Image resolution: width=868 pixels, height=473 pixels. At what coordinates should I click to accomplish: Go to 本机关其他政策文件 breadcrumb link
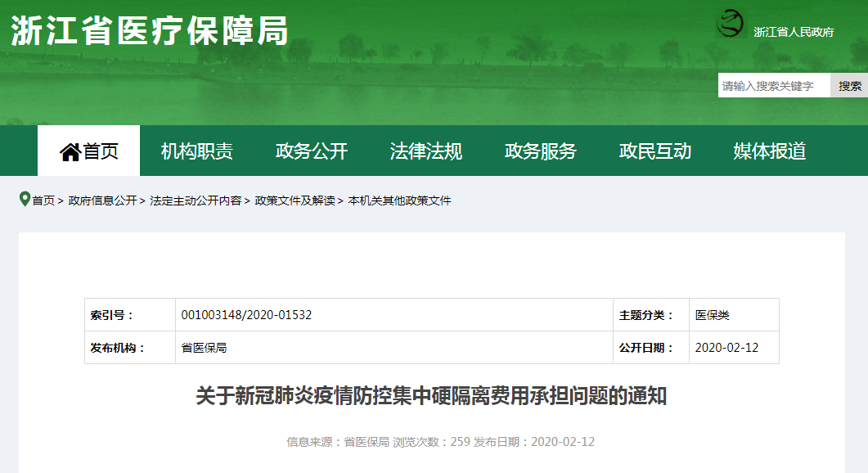399,200
